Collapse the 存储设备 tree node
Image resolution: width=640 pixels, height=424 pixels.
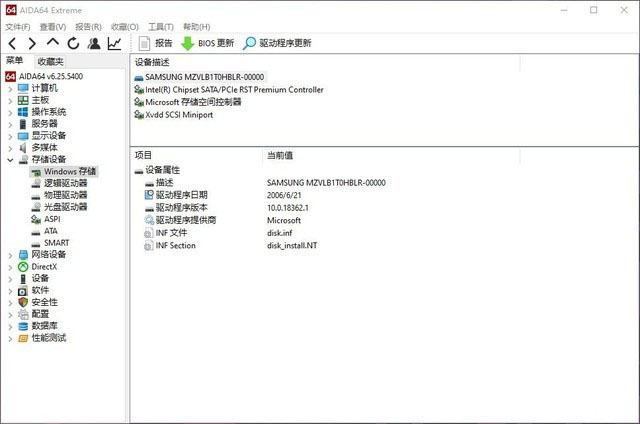(10, 160)
